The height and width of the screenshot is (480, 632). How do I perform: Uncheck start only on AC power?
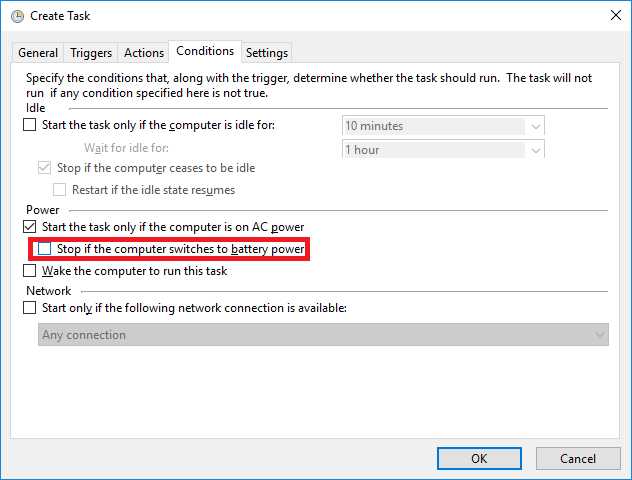(x=29, y=227)
